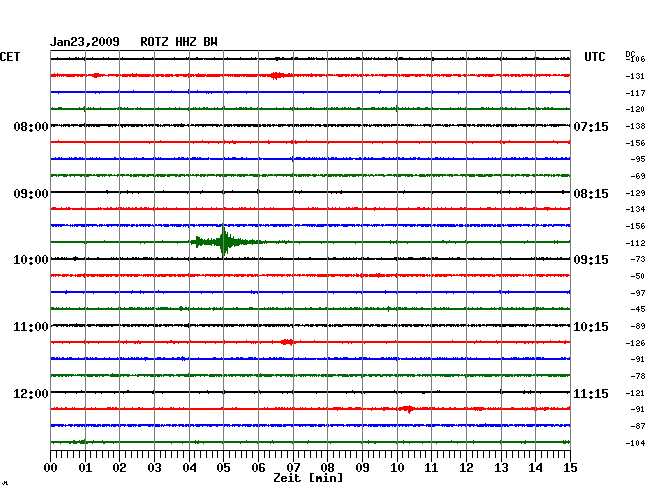Click the DC offset value -104
This screenshot has height=494, width=650.
635,443
